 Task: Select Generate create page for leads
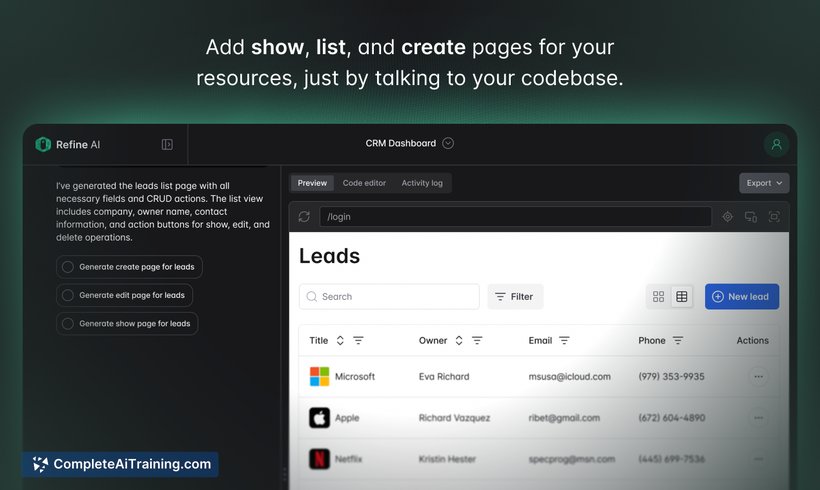[x=129, y=267]
